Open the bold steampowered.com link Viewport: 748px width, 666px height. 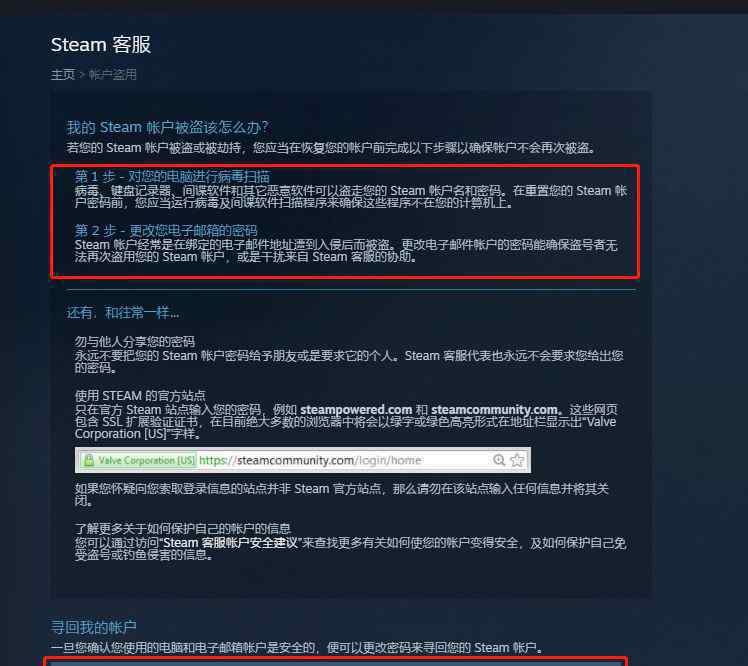click(x=356, y=410)
